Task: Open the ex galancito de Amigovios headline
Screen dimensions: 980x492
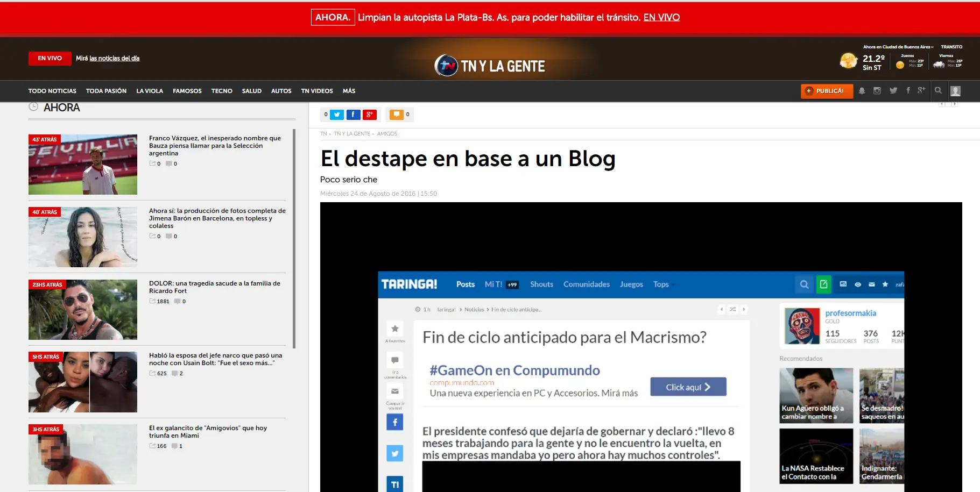Action: (x=208, y=432)
